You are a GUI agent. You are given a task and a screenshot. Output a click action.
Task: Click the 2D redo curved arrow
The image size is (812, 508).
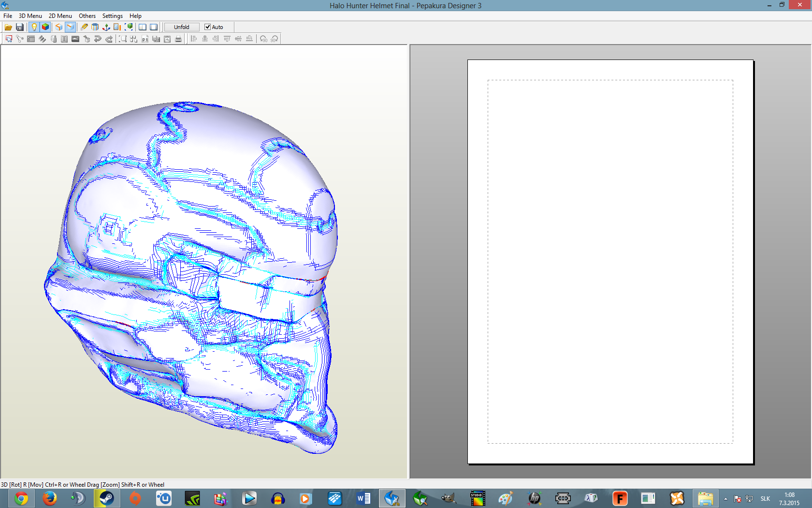point(109,39)
